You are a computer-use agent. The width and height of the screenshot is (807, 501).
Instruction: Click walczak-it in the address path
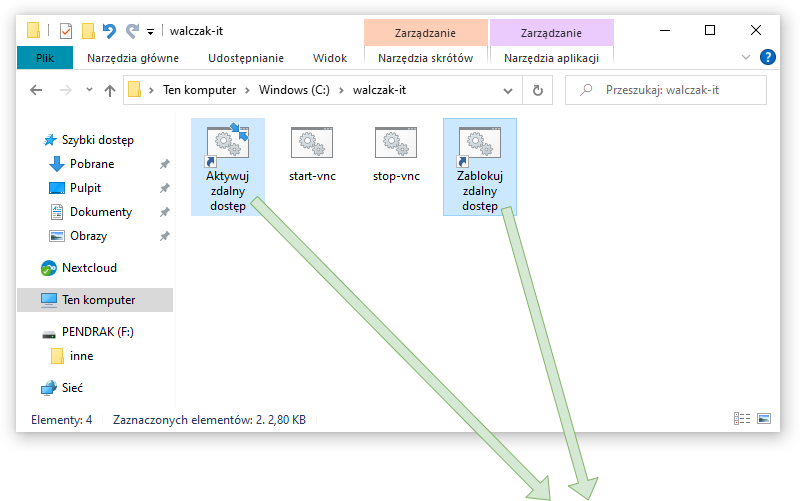(x=379, y=90)
